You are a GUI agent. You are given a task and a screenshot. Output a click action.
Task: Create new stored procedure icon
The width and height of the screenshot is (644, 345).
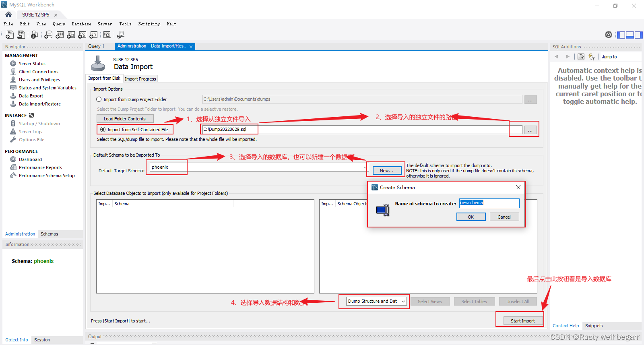82,35
